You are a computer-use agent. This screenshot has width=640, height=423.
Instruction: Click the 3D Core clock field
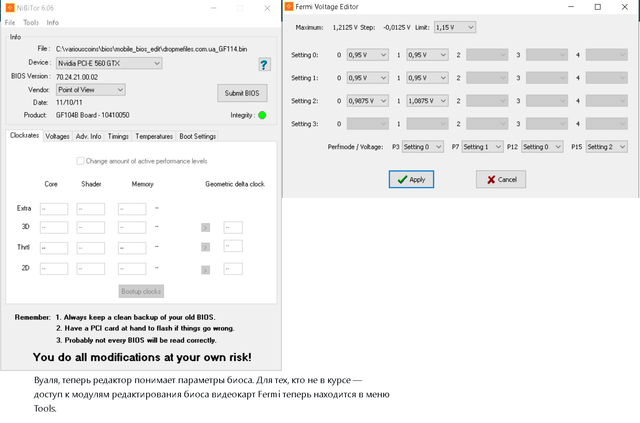point(54,227)
